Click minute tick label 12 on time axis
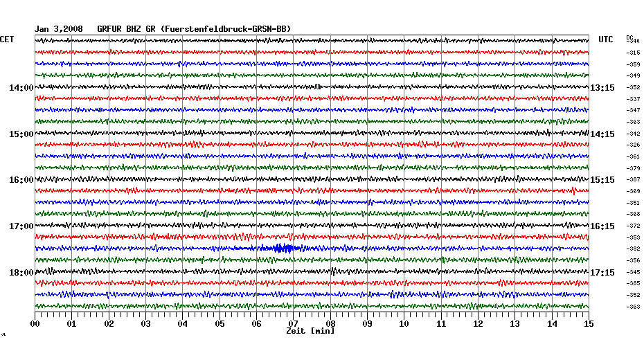644x342 pixels. click(478, 323)
